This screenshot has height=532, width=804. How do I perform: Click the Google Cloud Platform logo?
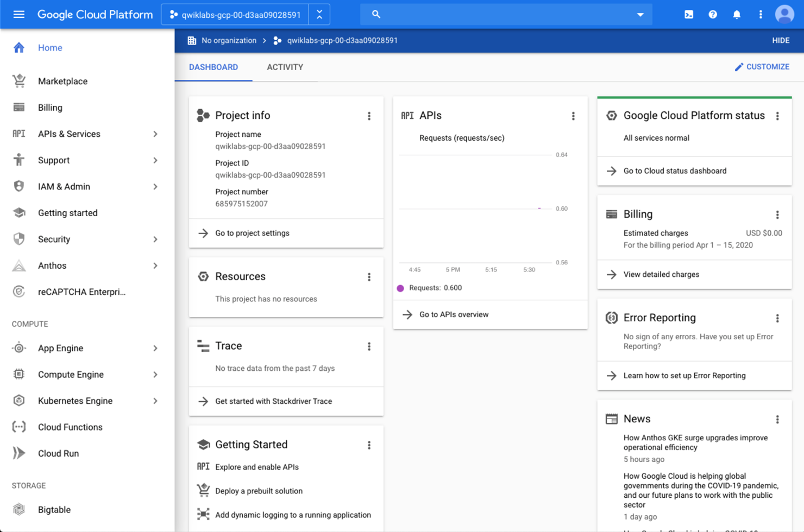95,14
